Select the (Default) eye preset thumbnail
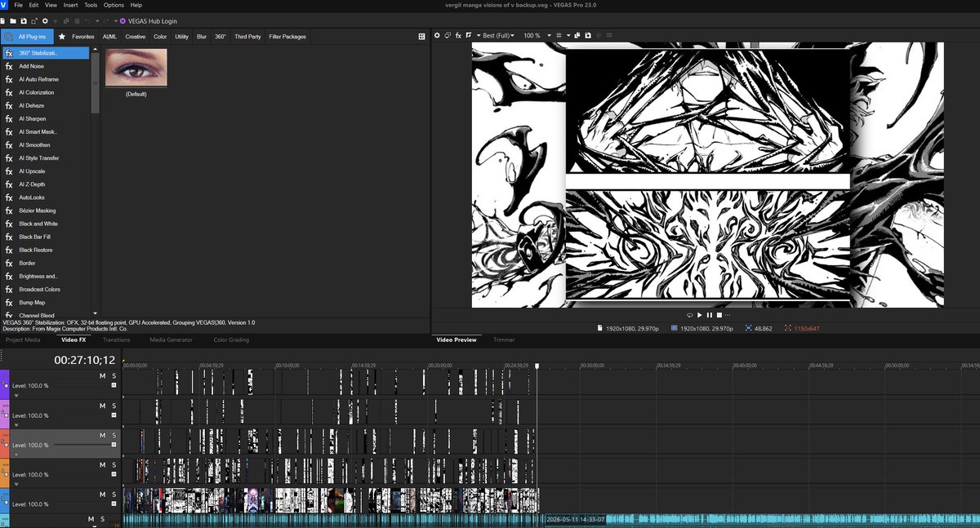The height and width of the screenshot is (528, 980). 136,68
